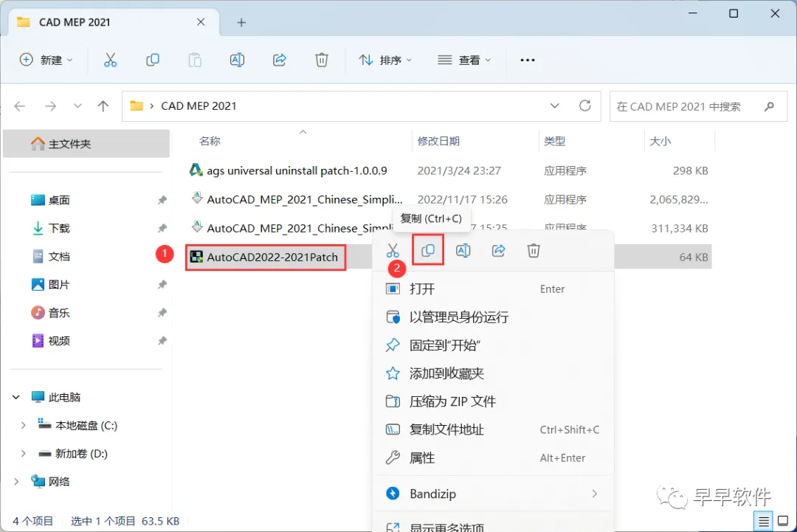Screen dimensions: 797x532
Task: Open recent locations dropdown chevron
Action: (x=77, y=106)
